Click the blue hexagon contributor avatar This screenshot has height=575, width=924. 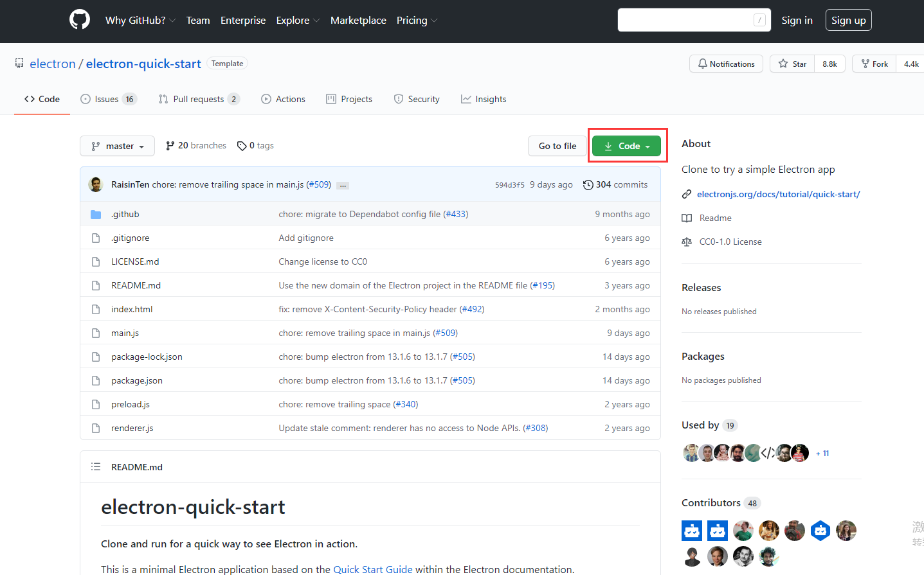(x=820, y=531)
